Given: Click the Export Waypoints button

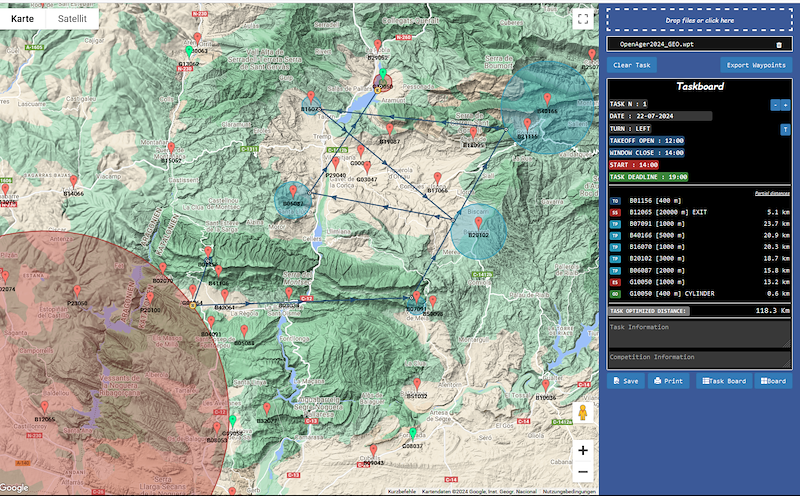Looking at the screenshot, I should (x=756, y=65).
